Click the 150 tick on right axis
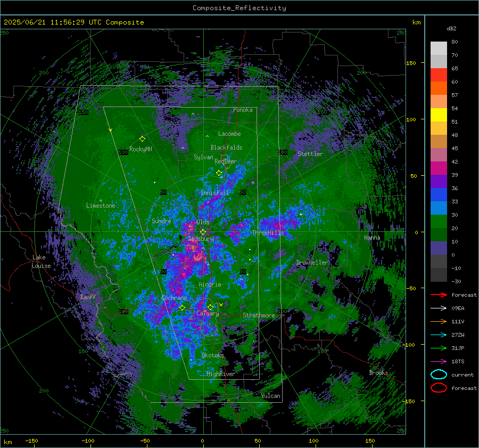This screenshot has height=448, width=479. click(x=411, y=63)
